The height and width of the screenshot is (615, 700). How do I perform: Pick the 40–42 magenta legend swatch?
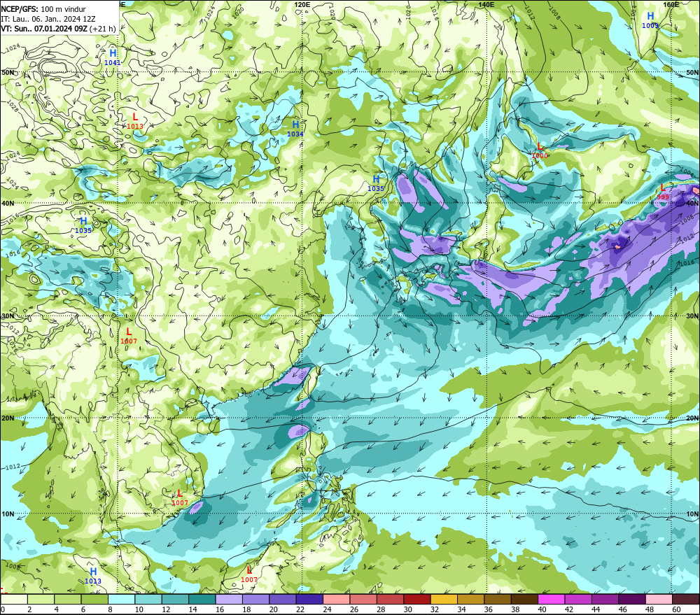click(x=552, y=599)
